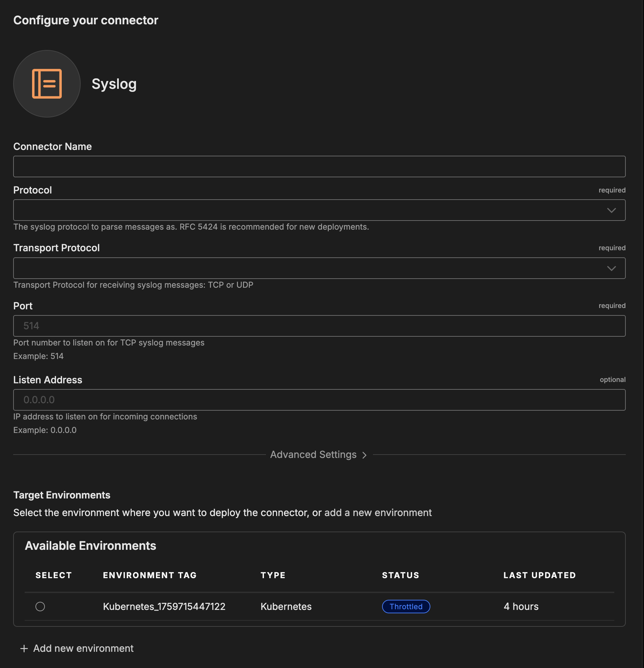Screen dimensions: 644x668
Task: Click the Transport Protocol down-arrow icon
Action: (611, 268)
